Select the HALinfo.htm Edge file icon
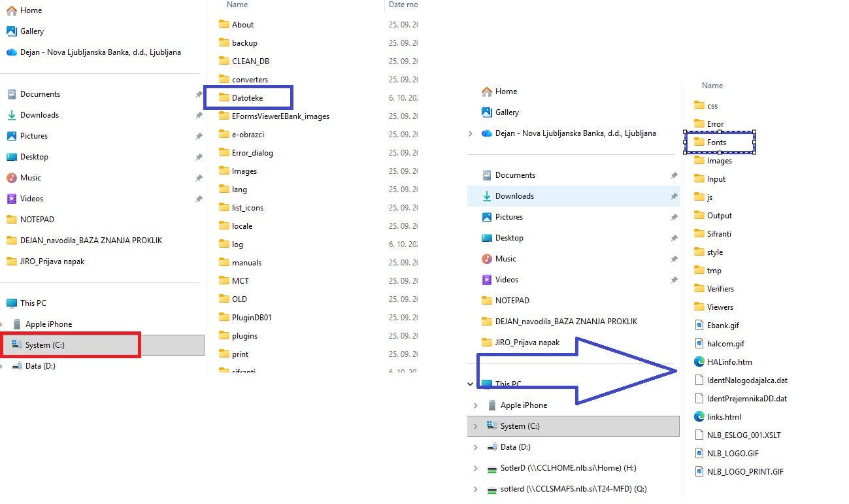The height and width of the screenshot is (504, 849). (699, 362)
